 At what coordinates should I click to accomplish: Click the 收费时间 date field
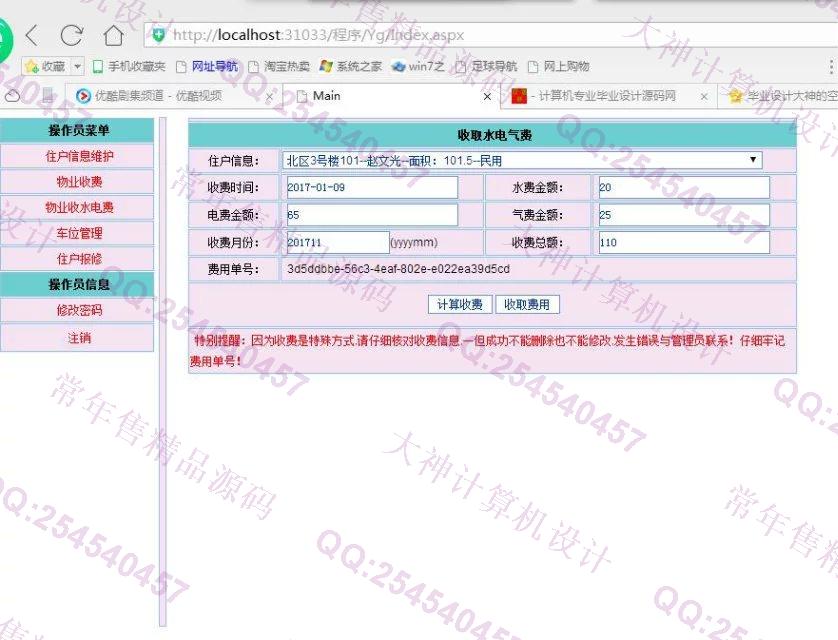(372, 188)
